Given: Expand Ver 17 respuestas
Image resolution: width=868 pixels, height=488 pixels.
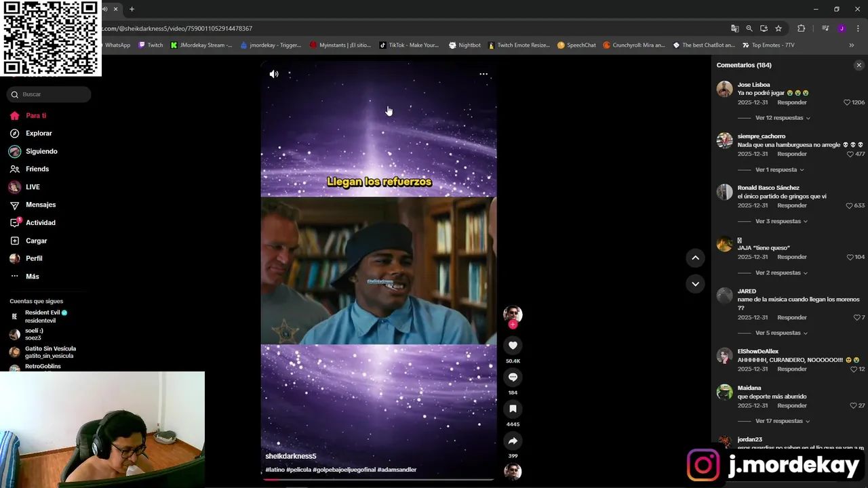Looking at the screenshot, I should (x=782, y=421).
